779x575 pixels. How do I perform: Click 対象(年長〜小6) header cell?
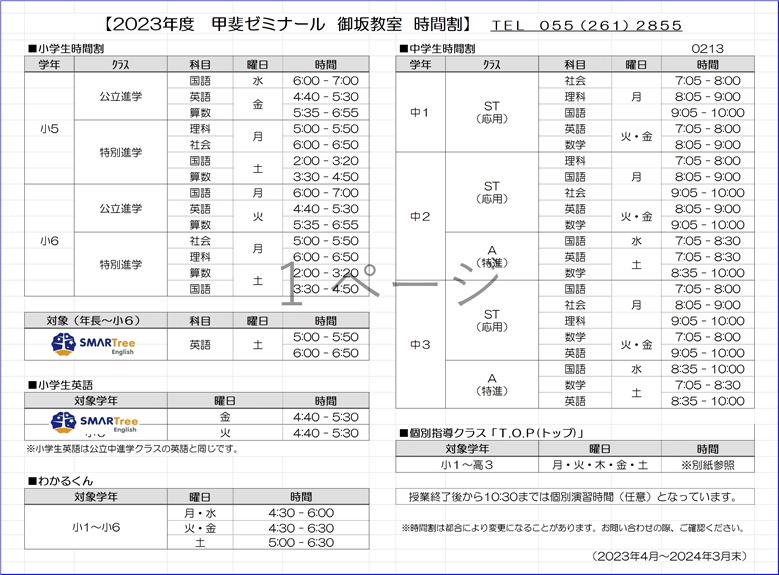click(x=96, y=321)
